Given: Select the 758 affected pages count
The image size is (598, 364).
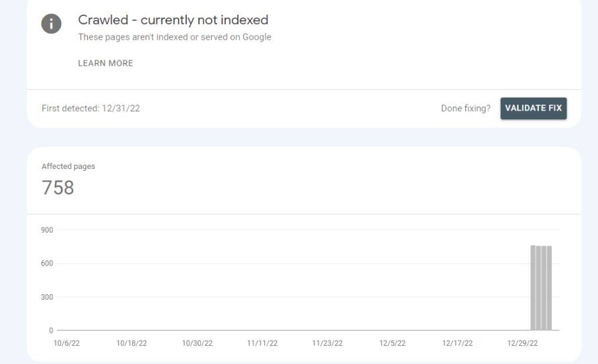Looking at the screenshot, I should pyautogui.click(x=58, y=188).
